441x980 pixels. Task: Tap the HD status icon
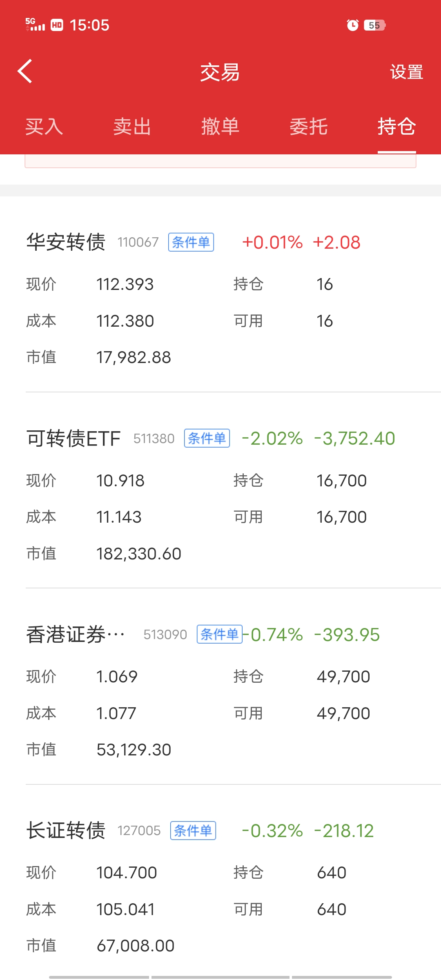pos(57,25)
